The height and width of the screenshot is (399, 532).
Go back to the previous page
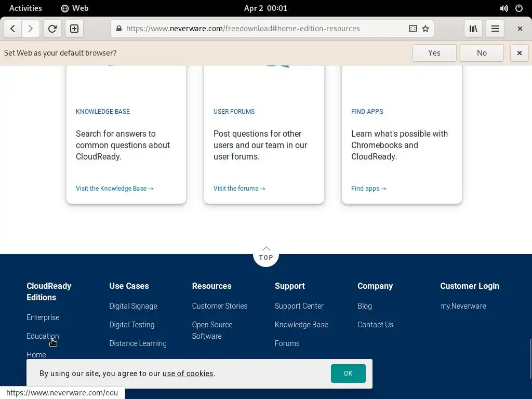pyautogui.click(x=13, y=29)
